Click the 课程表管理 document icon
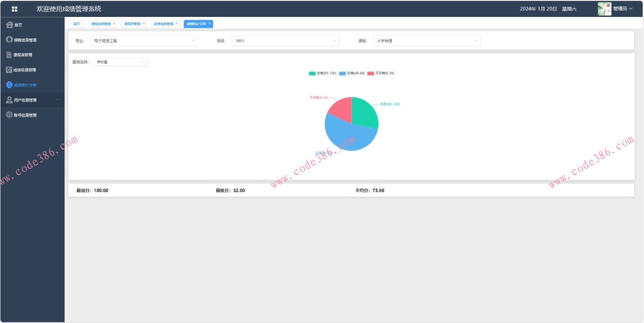 [9, 55]
